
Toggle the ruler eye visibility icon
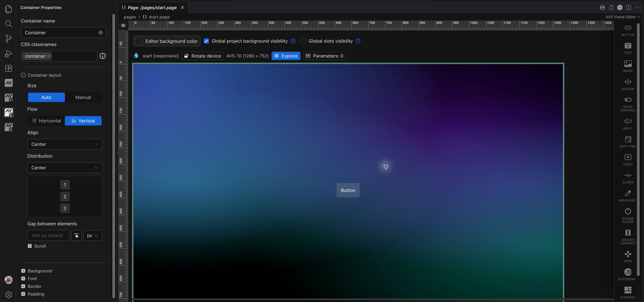pyautogui.click(x=123, y=25)
